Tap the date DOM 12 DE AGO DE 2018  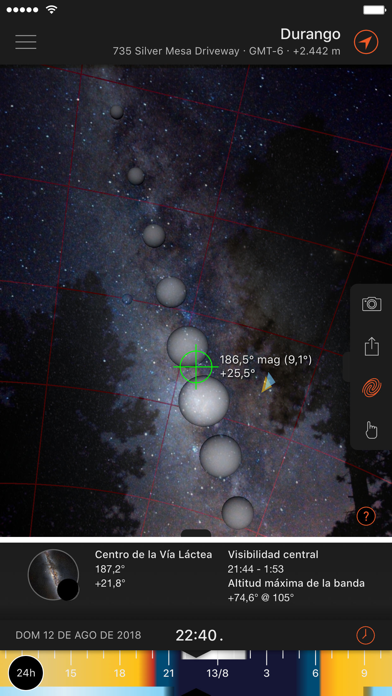click(78, 635)
